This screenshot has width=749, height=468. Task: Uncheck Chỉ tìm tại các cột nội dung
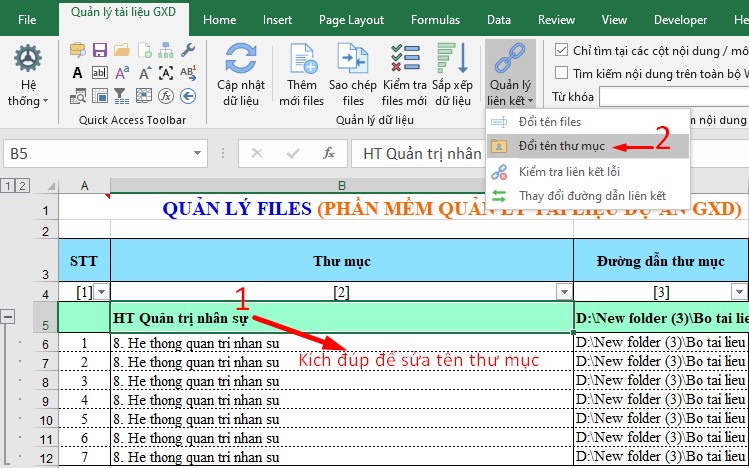tap(560, 49)
